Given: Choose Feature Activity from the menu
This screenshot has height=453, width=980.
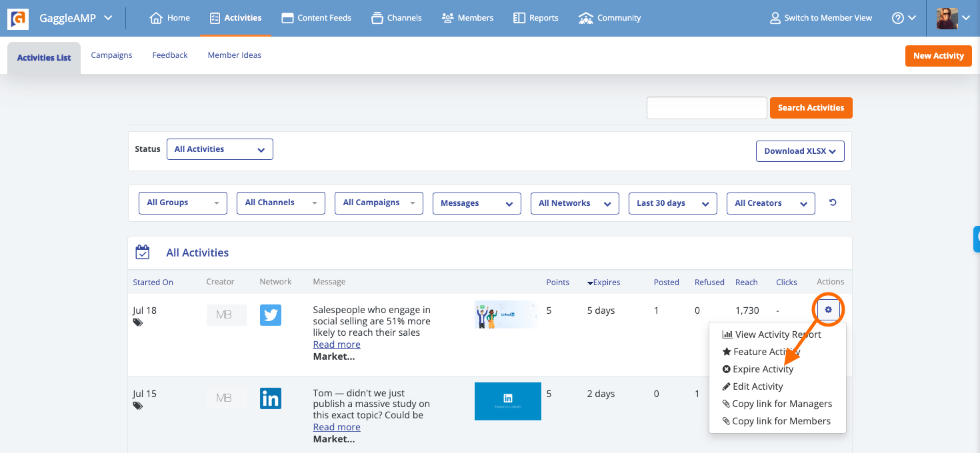Looking at the screenshot, I should [x=761, y=352].
